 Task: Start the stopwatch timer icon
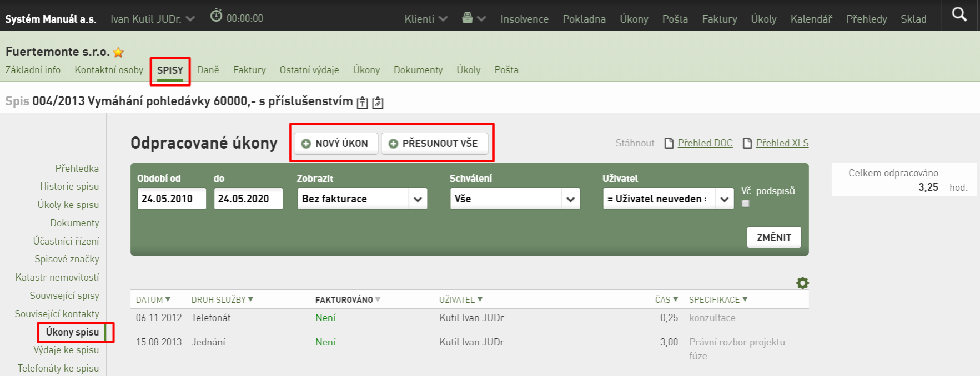pyautogui.click(x=216, y=16)
